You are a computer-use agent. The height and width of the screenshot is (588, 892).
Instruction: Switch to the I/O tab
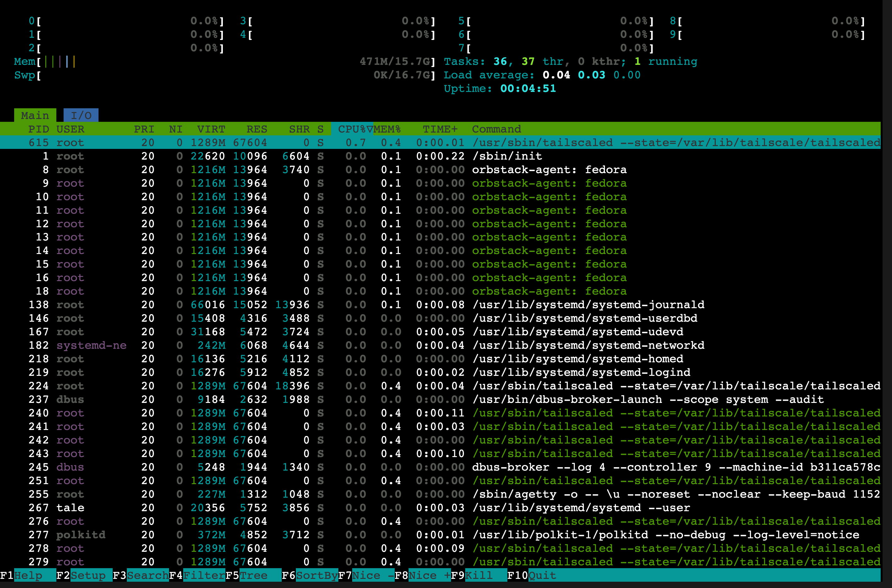tap(81, 115)
